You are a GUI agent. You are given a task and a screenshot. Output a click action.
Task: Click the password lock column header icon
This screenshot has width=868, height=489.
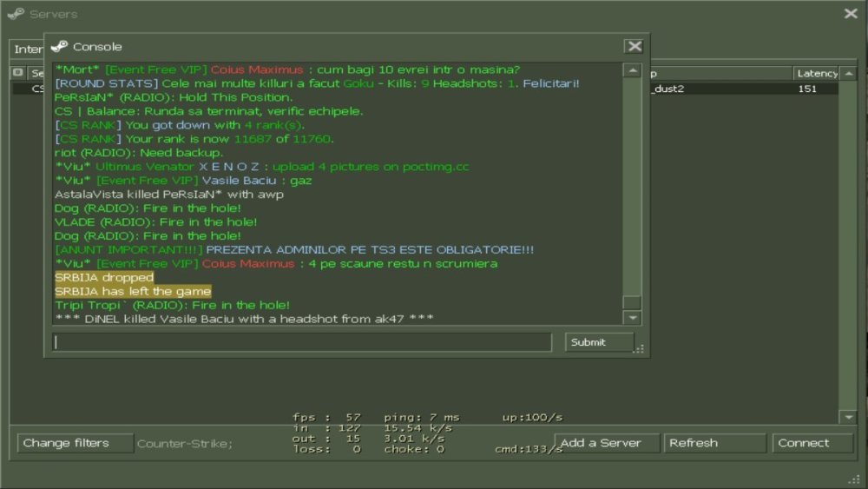point(17,73)
